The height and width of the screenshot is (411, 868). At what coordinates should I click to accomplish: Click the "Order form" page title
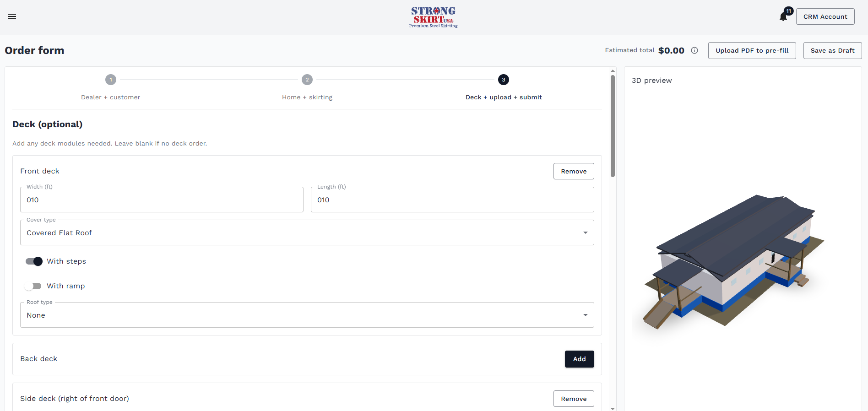tap(34, 50)
